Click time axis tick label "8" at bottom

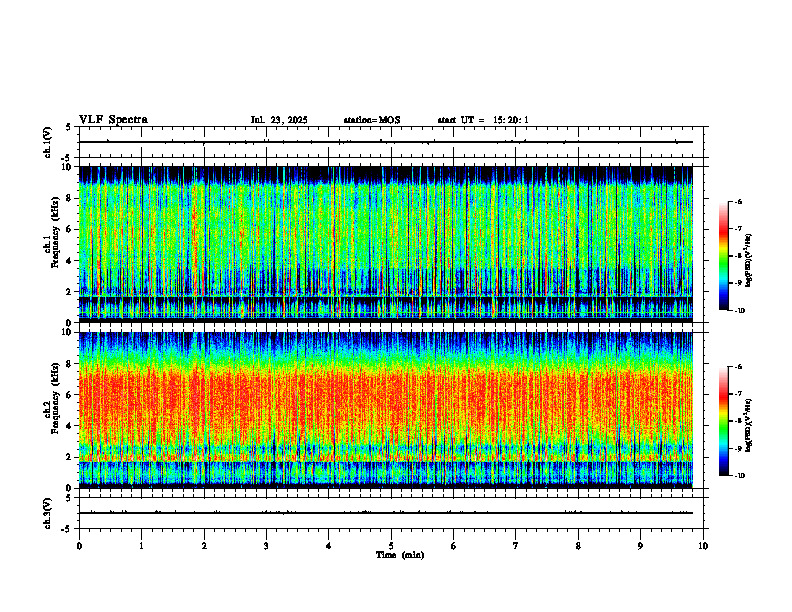tap(578, 546)
